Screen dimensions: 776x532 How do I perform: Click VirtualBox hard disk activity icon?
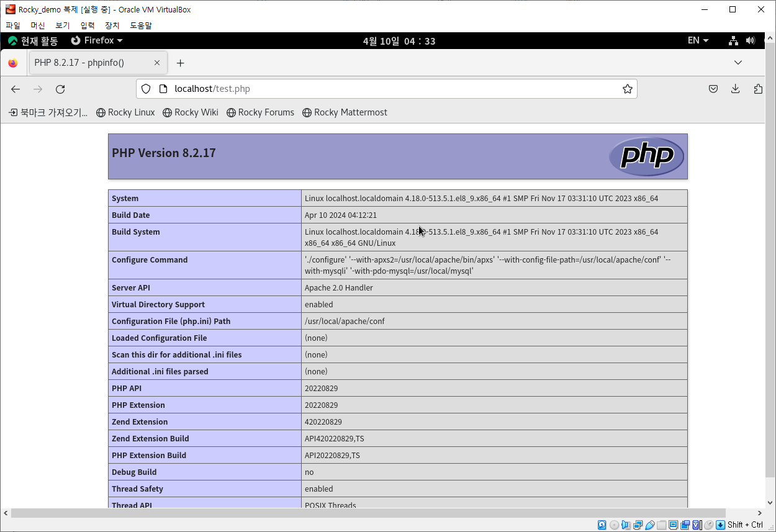click(602, 525)
